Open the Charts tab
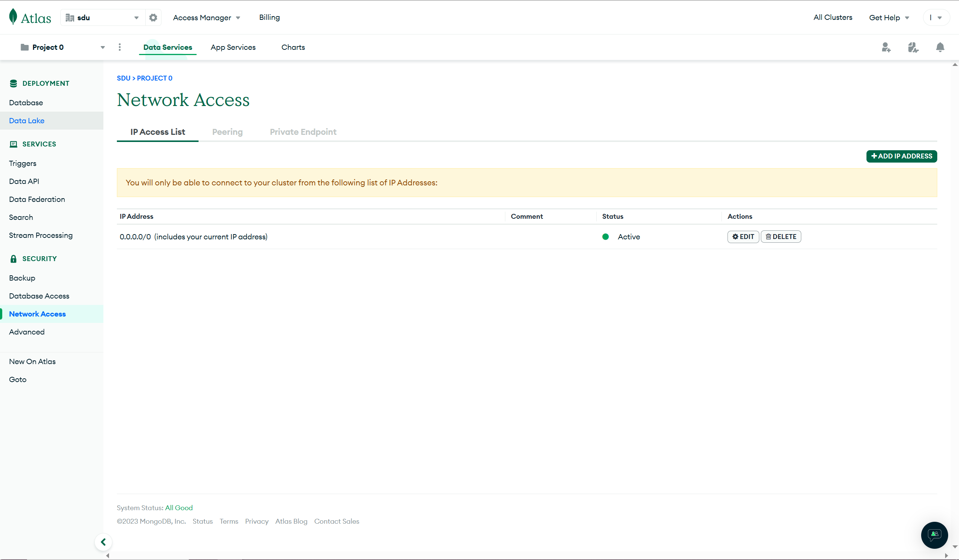 pyautogui.click(x=293, y=47)
